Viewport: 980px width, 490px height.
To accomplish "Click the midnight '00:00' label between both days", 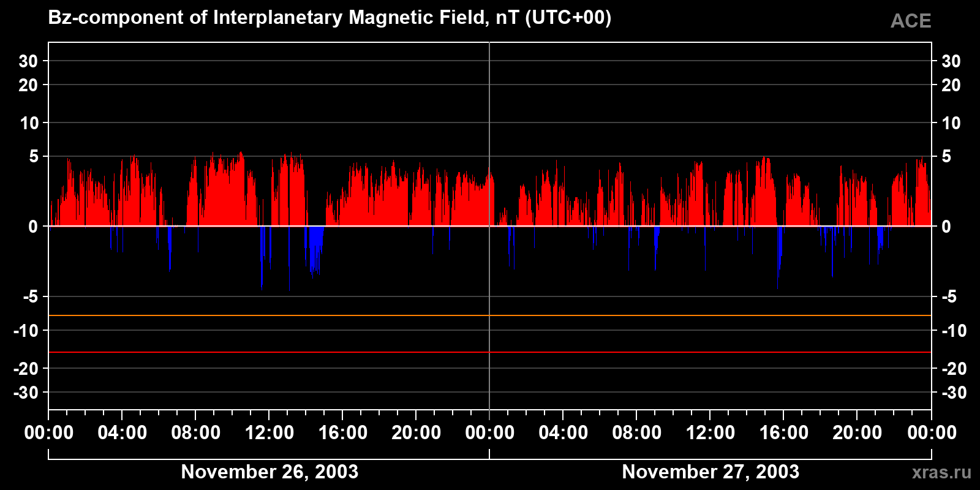I will coord(490,432).
